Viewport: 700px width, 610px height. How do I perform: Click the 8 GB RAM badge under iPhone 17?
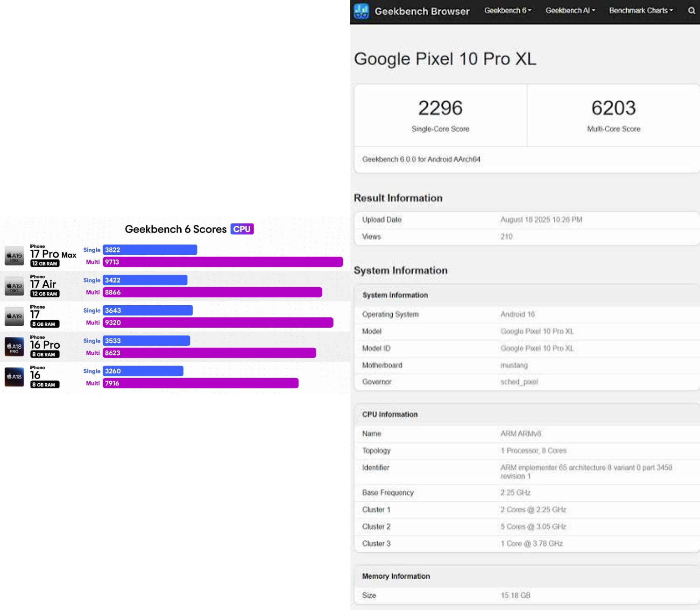point(45,324)
